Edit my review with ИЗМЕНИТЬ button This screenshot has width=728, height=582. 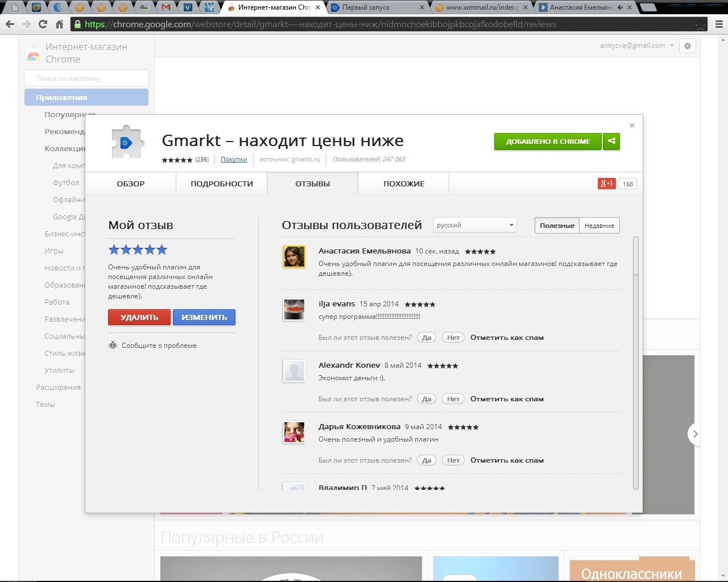(204, 317)
